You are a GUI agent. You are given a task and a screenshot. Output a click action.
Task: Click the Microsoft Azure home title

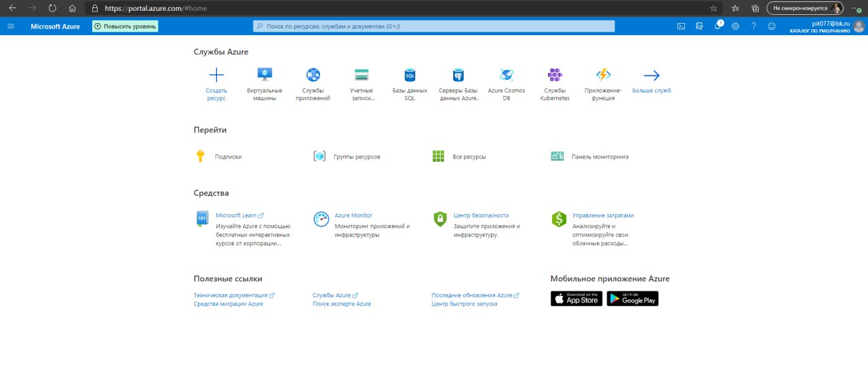click(55, 26)
